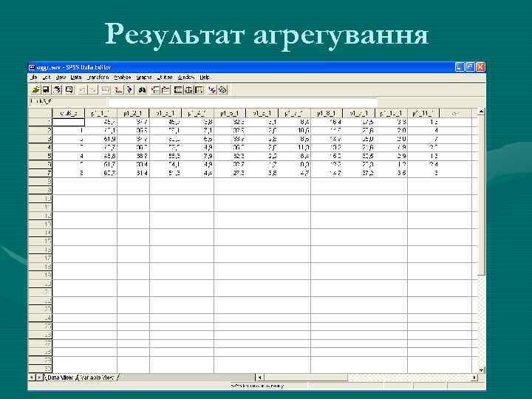This screenshot has width=532, height=399.
Task: Switch to the Variable View tab
Action: (97, 378)
